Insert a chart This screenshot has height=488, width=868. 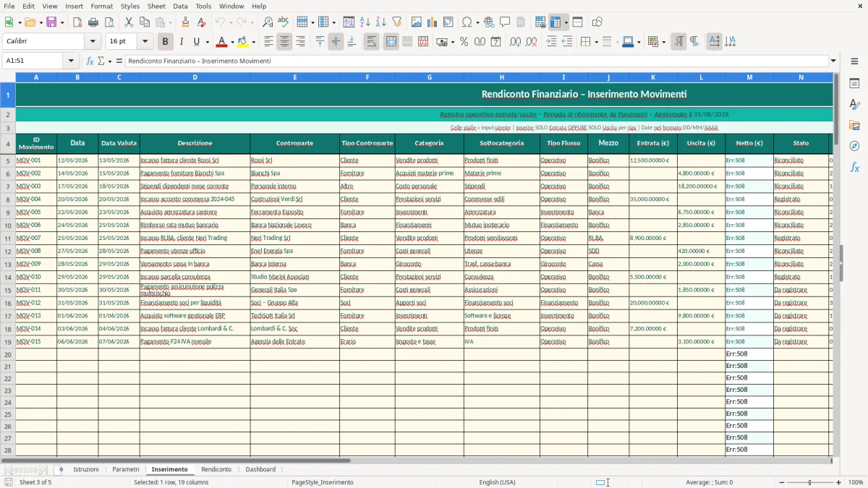(x=433, y=22)
